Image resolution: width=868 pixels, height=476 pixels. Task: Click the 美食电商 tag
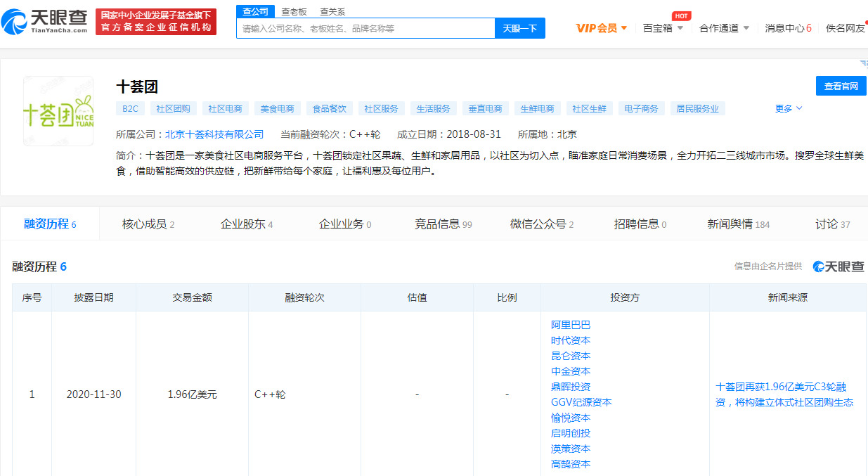[x=277, y=108]
